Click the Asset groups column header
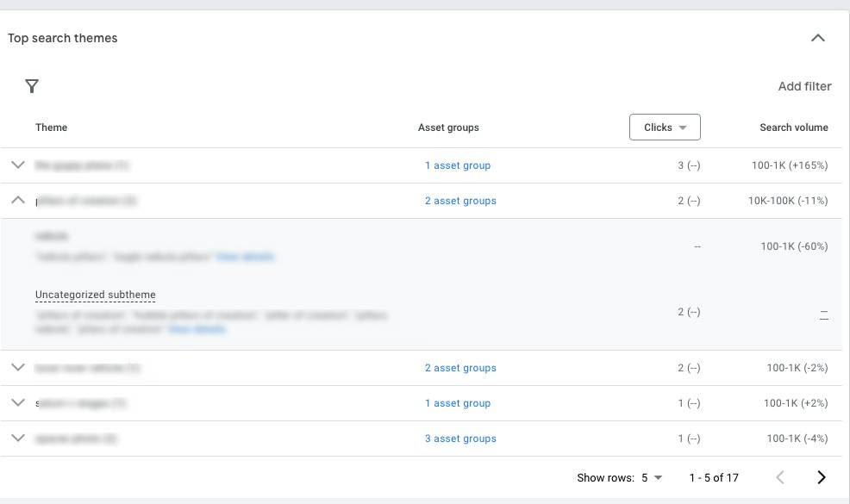 (448, 128)
